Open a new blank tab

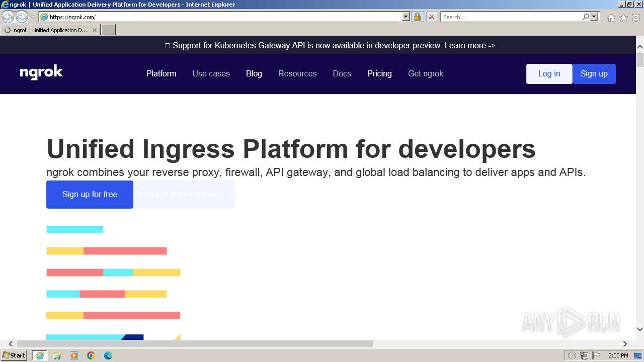coord(108,30)
